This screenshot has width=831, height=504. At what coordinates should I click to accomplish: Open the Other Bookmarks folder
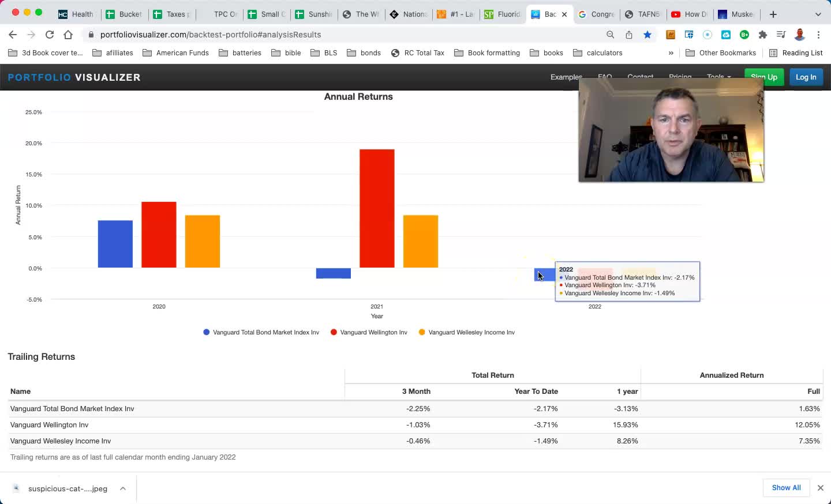(x=721, y=53)
